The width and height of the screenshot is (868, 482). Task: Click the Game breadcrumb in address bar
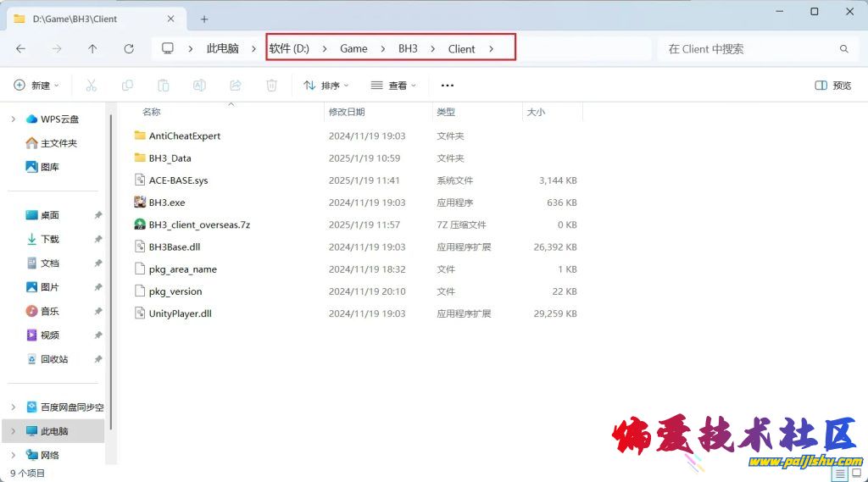click(x=353, y=49)
